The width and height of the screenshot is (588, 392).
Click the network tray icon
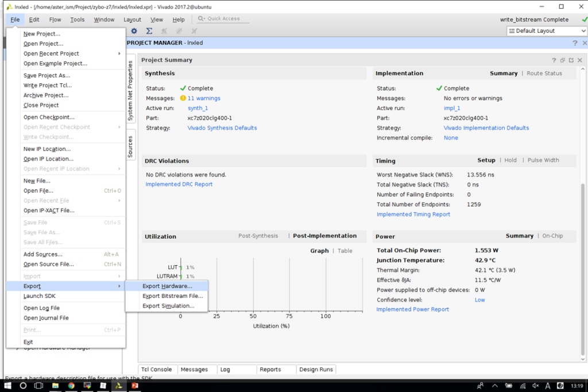pos(523,386)
